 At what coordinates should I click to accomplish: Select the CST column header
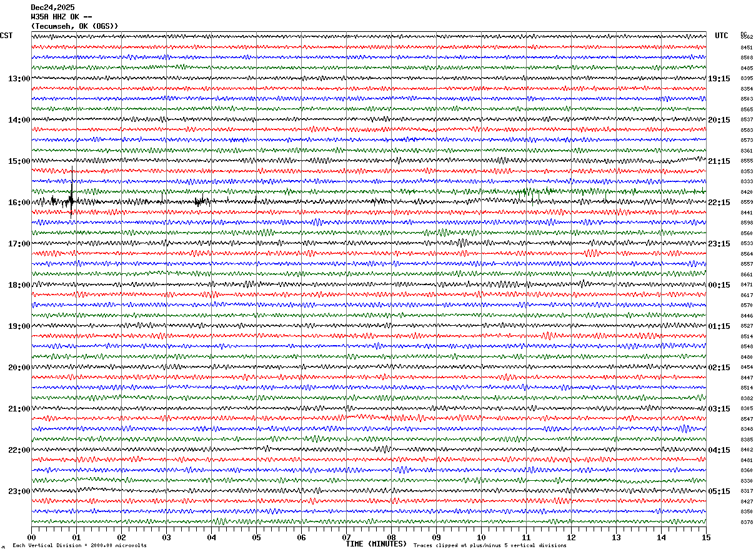click(x=6, y=36)
